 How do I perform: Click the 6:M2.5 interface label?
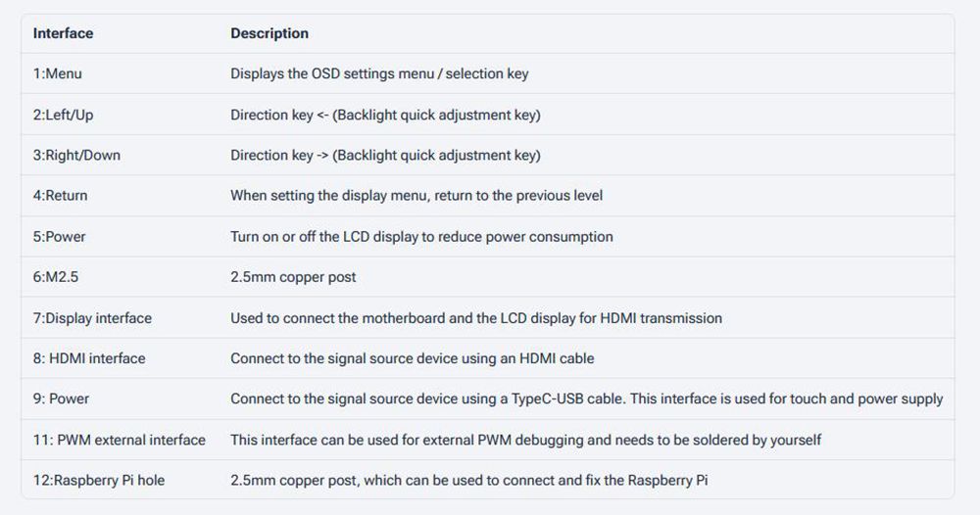point(56,277)
